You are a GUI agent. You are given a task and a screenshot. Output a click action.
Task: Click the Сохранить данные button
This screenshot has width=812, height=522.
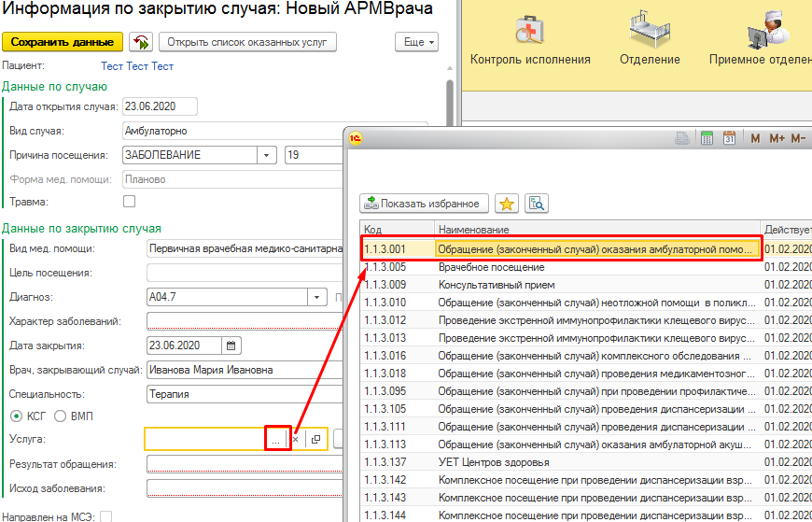point(63,42)
